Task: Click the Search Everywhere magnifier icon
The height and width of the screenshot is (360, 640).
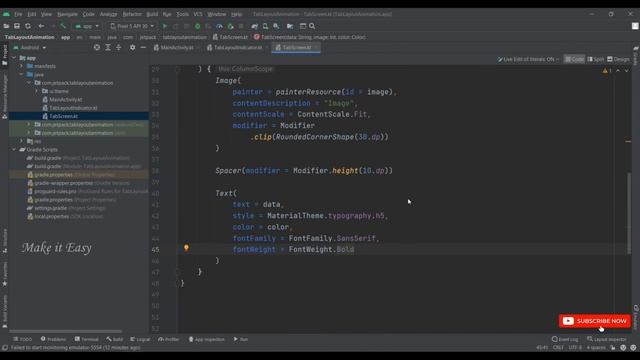Action: [312, 26]
